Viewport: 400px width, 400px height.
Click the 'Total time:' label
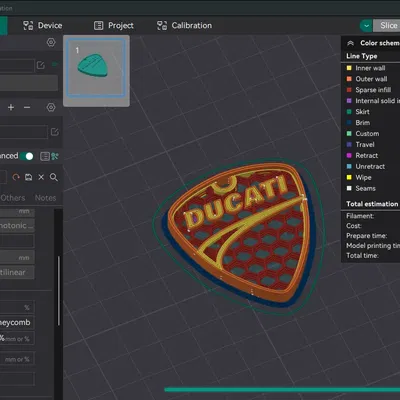point(362,256)
